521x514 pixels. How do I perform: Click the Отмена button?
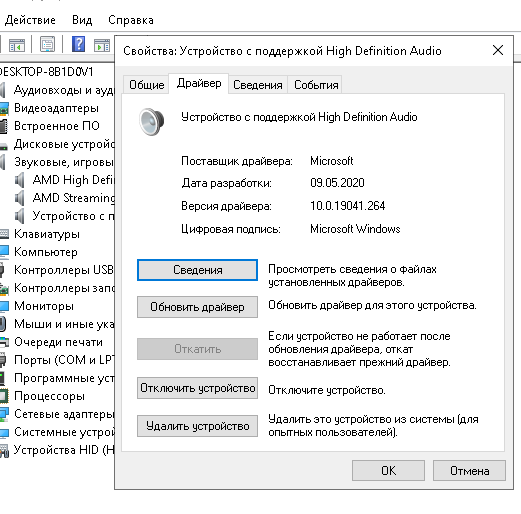pyautogui.click(x=469, y=470)
